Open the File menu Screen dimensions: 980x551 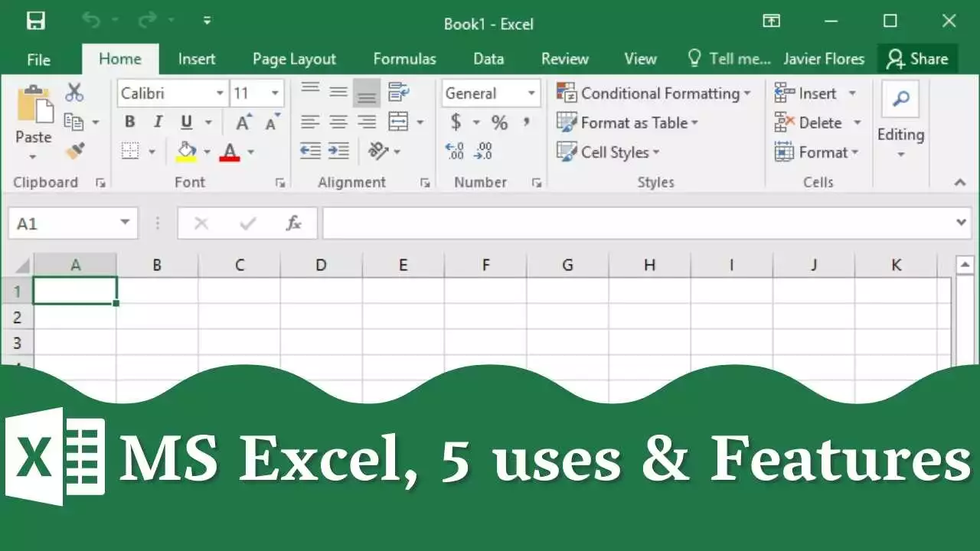click(38, 59)
